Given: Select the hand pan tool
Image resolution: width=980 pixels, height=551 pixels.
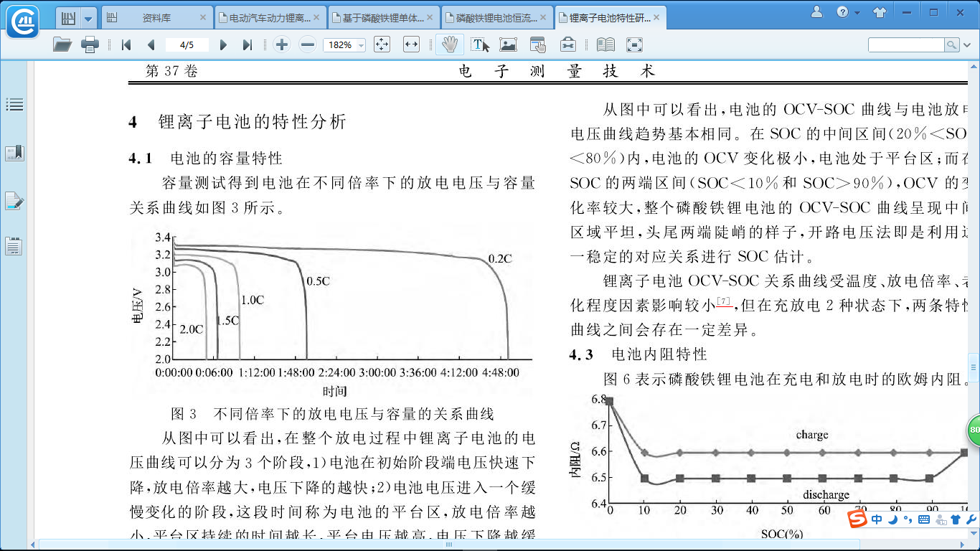Looking at the screenshot, I should [x=449, y=44].
